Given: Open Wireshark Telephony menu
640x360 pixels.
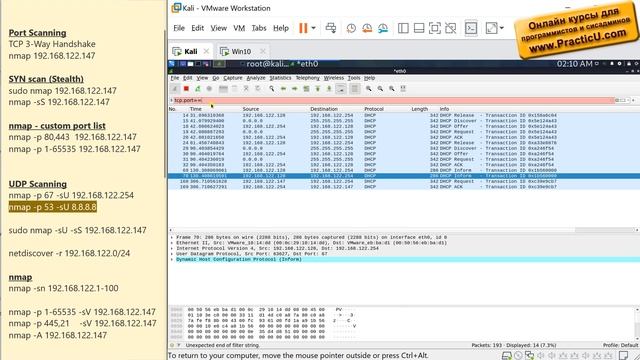Looking at the screenshot, I should point(307,78).
